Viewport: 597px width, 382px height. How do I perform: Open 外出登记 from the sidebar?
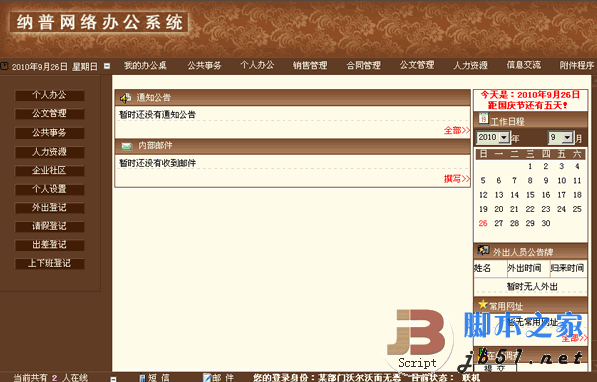(49, 208)
